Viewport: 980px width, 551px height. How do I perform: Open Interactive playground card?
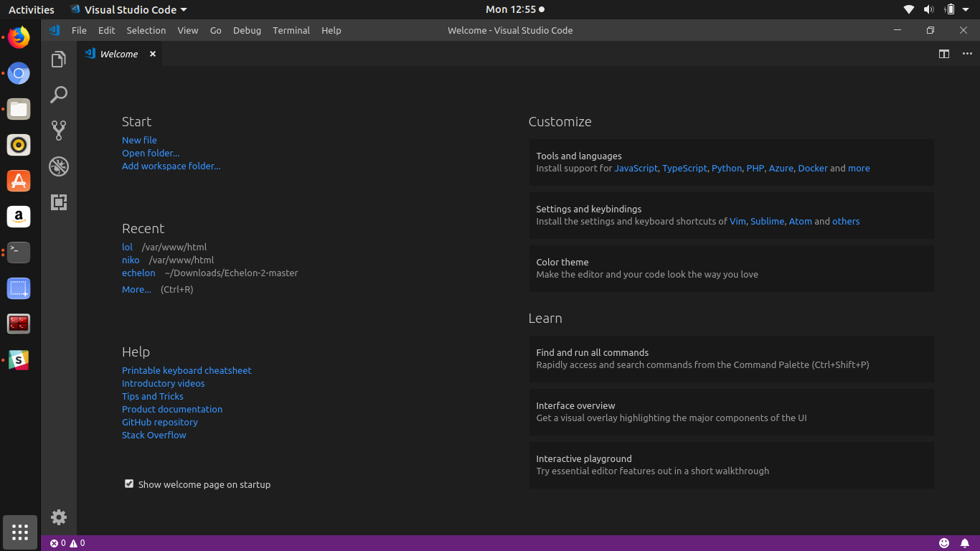click(x=732, y=465)
